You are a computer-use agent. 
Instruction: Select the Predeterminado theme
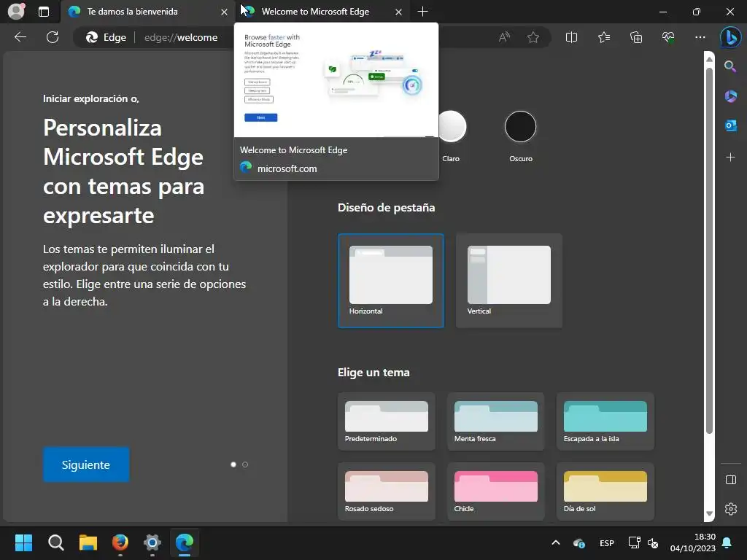pos(387,421)
